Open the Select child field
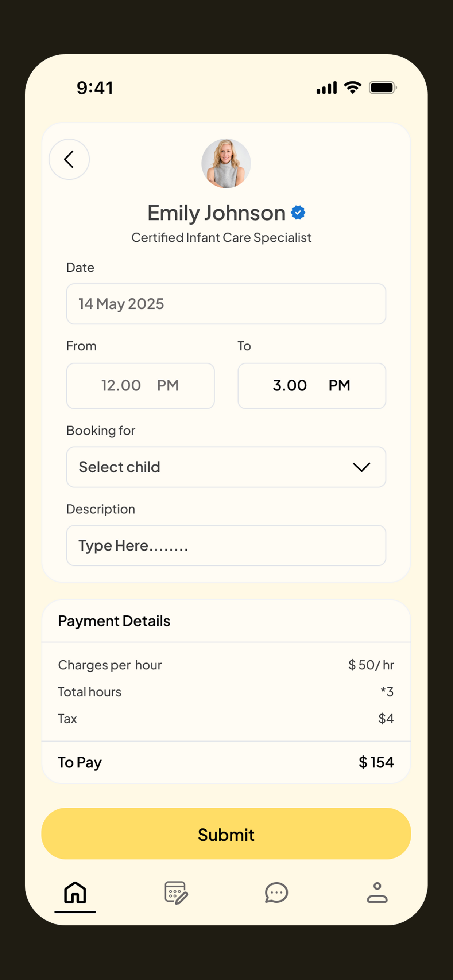This screenshot has width=453, height=980. click(226, 467)
